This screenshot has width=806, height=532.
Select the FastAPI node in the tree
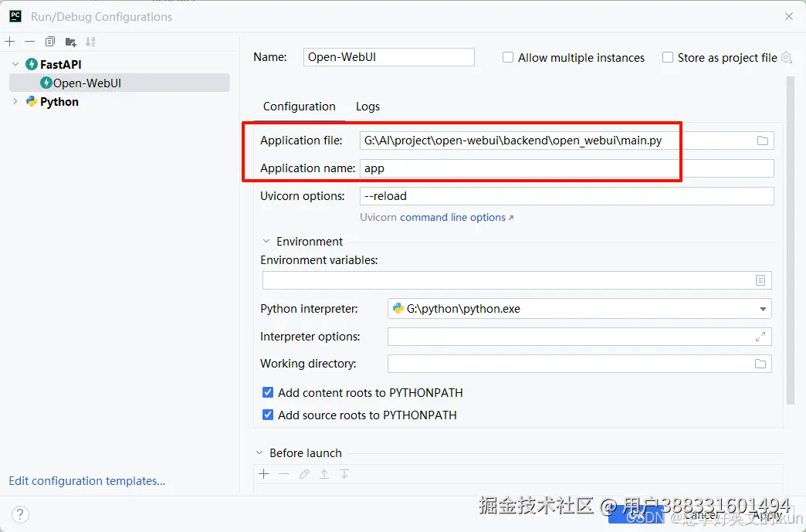(x=61, y=64)
